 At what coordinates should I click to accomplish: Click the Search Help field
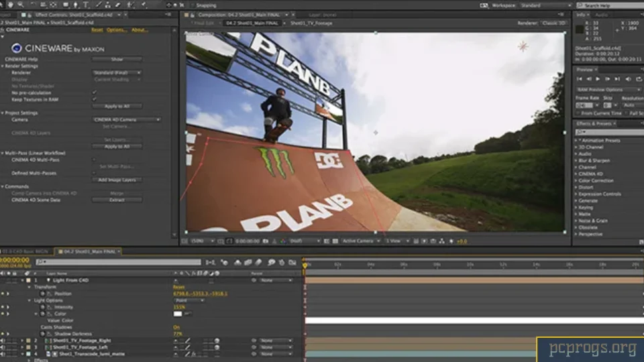[x=611, y=5]
